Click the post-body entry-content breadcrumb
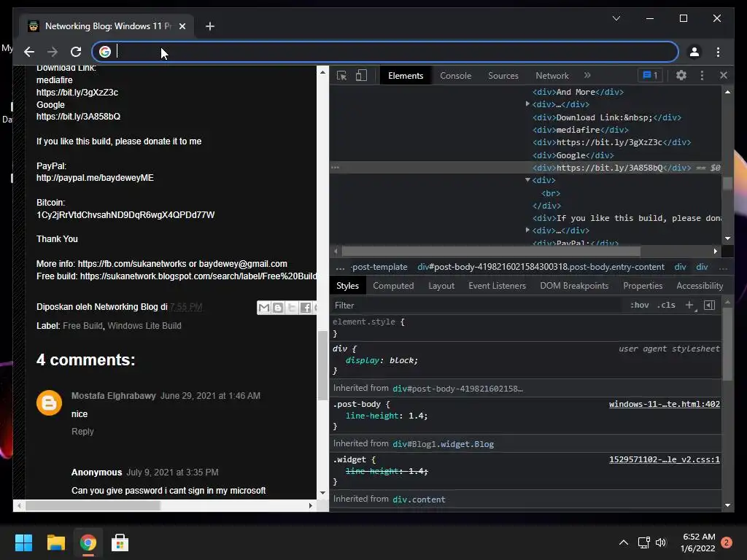This screenshot has width=747, height=560. click(x=541, y=267)
